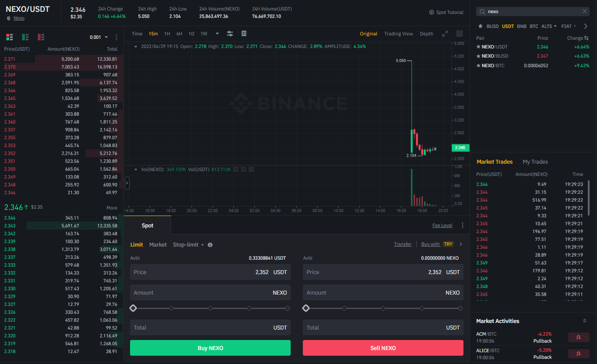Switch chart to Original view
597x364 pixels.
click(368, 34)
